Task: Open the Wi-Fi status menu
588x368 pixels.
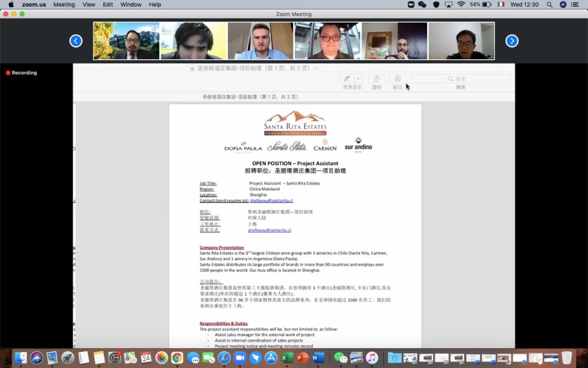Action: point(461,5)
